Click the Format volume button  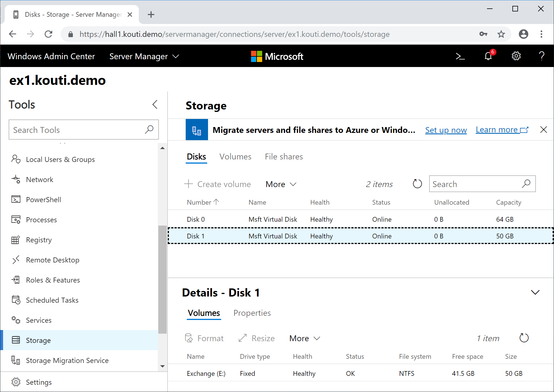204,338
